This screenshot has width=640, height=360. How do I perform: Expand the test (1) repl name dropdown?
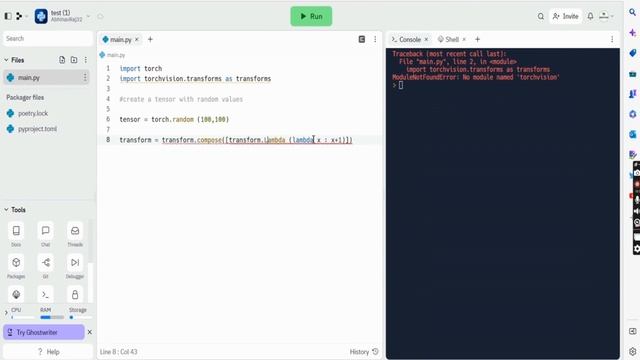pos(88,16)
